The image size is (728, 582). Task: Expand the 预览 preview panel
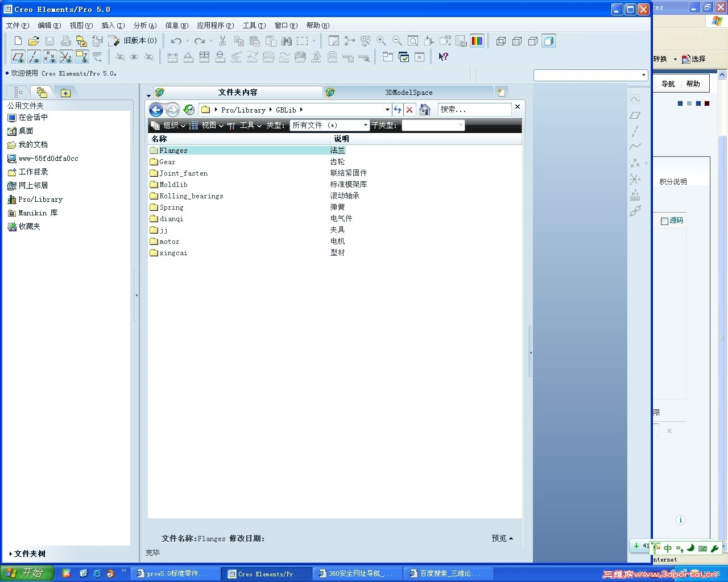(x=502, y=538)
